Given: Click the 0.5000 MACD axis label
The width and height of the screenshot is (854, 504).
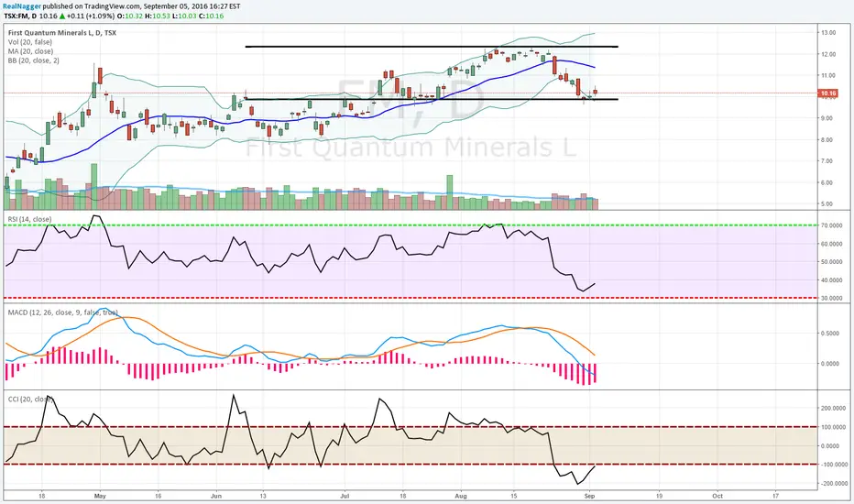Looking at the screenshot, I should tap(831, 334).
